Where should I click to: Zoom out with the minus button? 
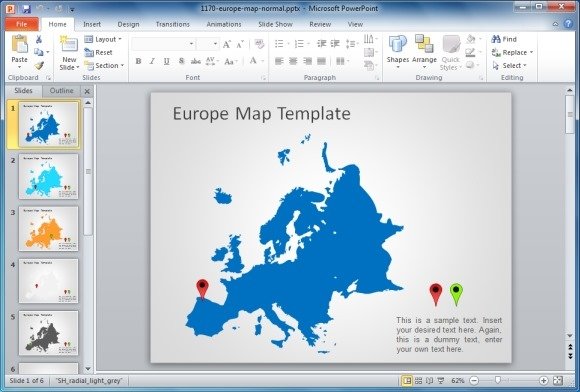(x=474, y=381)
